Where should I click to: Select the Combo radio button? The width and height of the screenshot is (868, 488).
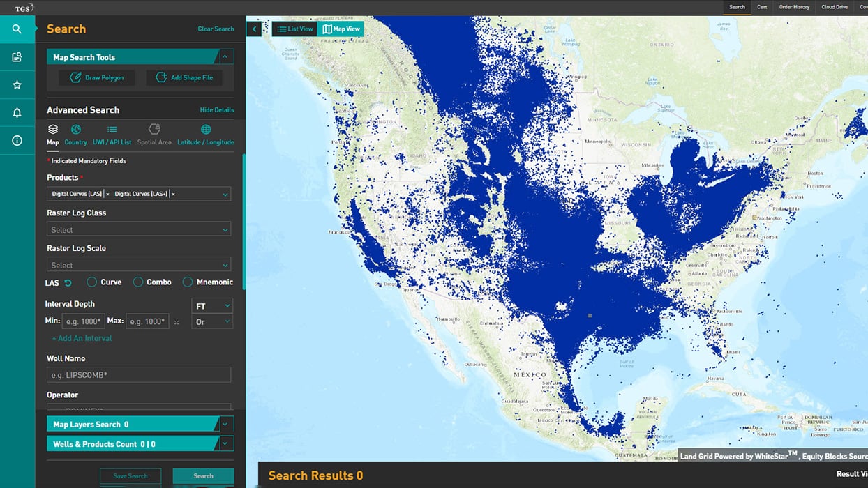[x=138, y=282]
